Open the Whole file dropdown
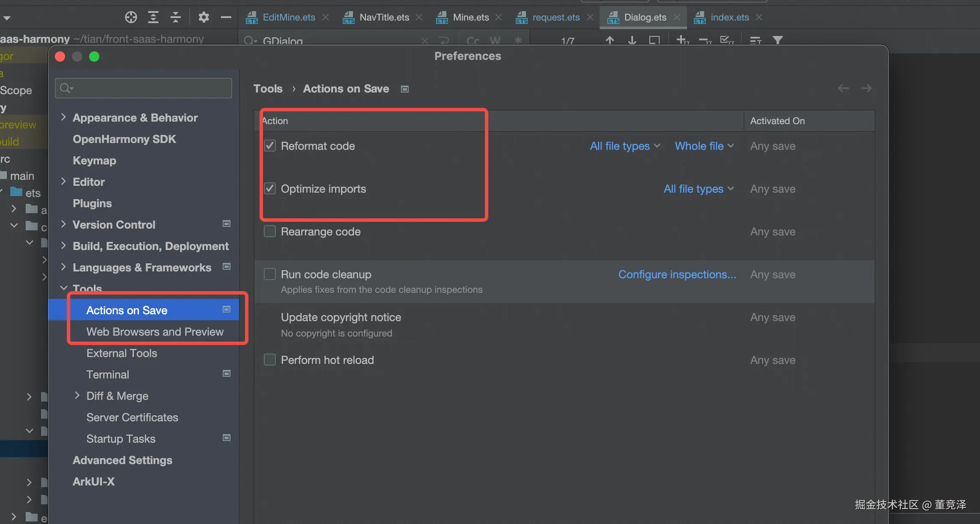This screenshot has width=980, height=524. (x=704, y=146)
